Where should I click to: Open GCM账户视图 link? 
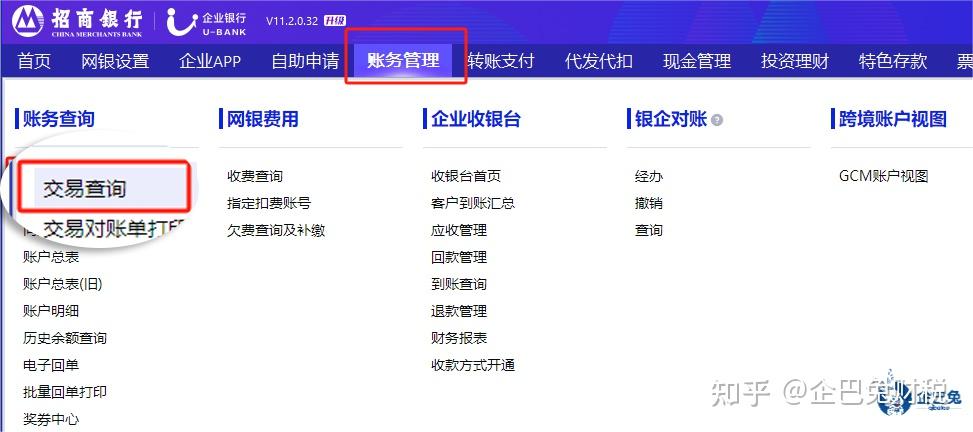[884, 176]
